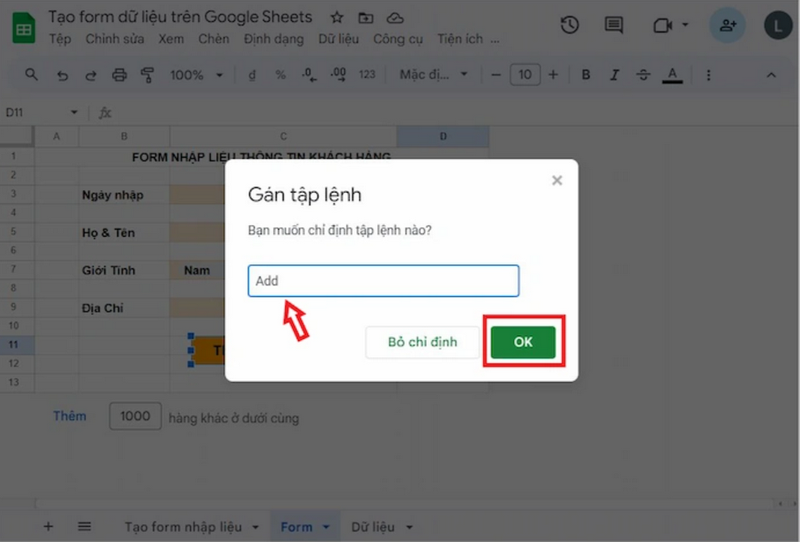Redo with the redo arrow icon
This screenshot has width=800, height=542.
(x=91, y=76)
